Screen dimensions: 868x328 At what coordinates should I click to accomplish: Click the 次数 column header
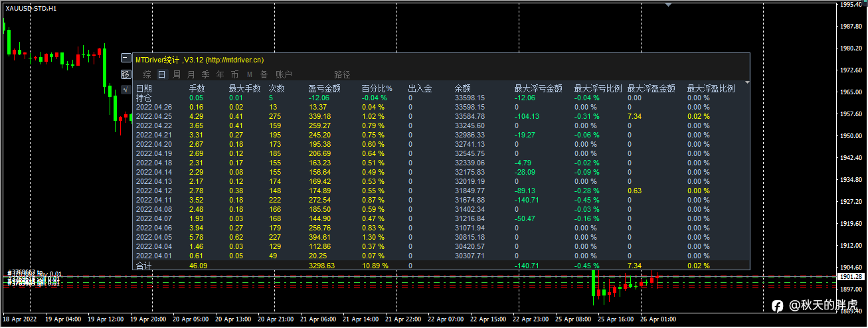pyautogui.click(x=277, y=88)
